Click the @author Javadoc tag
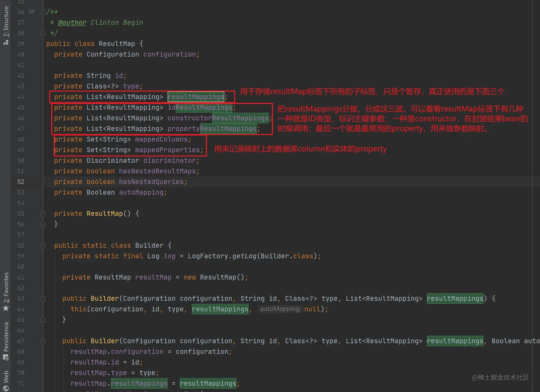This screenshot has height=392, width=540. pos(72,22)
